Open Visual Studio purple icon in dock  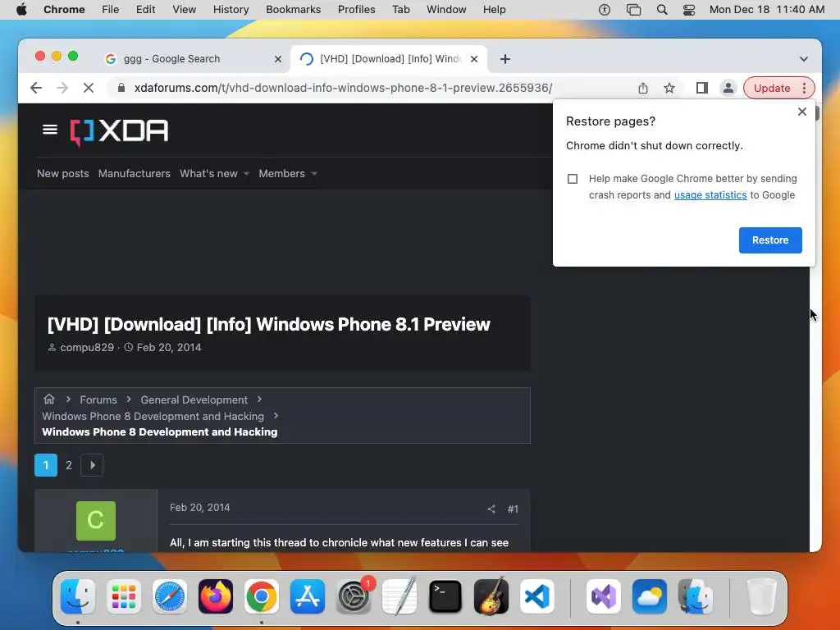[604, 596]
